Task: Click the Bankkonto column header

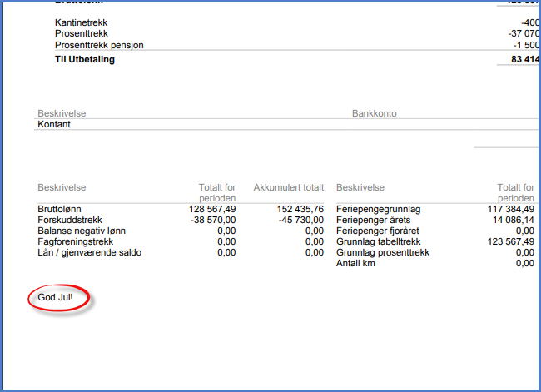Action: [x=374, y=113]
